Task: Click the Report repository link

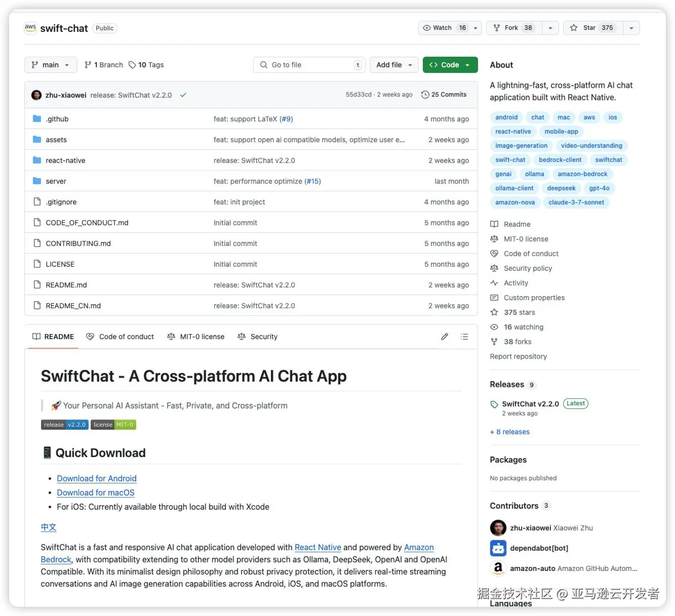Action: 519,356
